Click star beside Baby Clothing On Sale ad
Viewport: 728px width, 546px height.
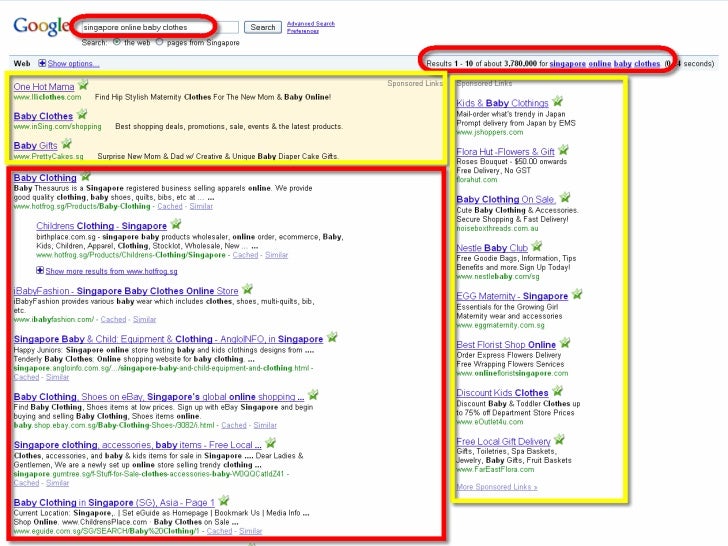(x=565, y=198)
